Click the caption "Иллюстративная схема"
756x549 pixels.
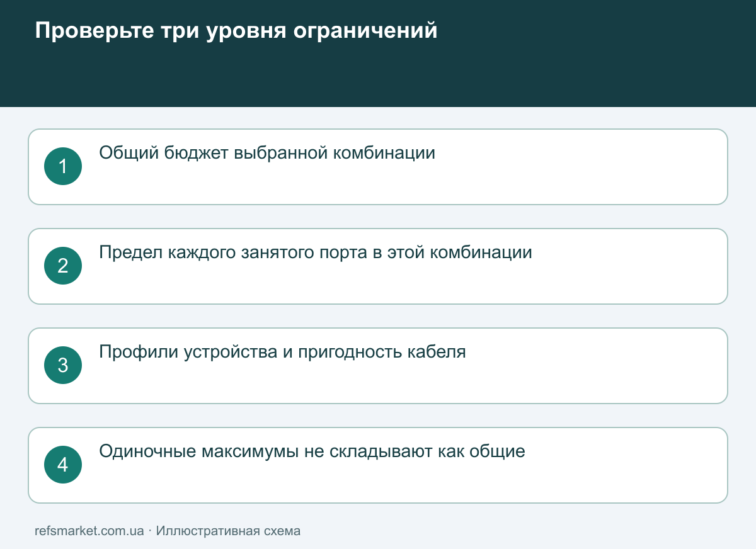pos(228,531)
